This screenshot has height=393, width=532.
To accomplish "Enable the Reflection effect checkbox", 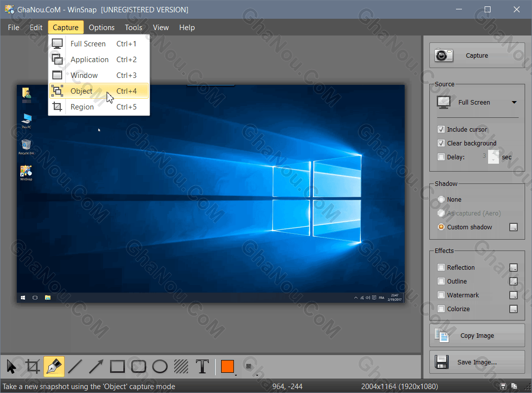I will coord(441,267).
